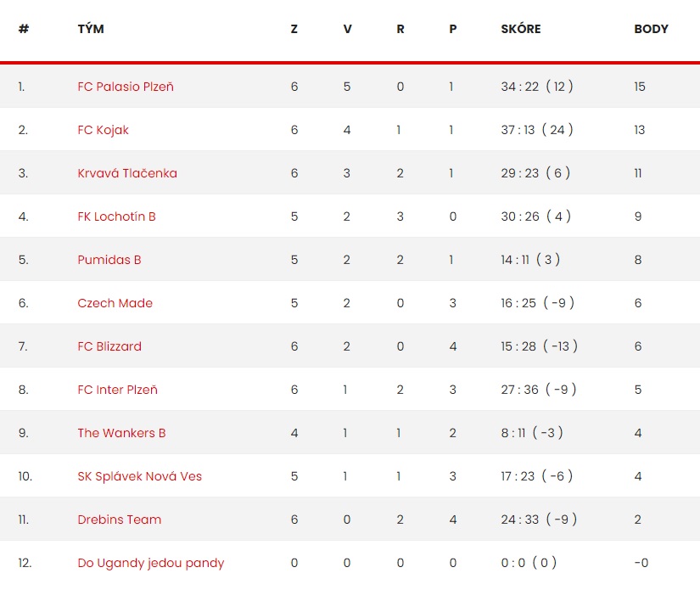700x590 pixels.
Task: Click the R draws column header
Action: (x=400, y=29)
